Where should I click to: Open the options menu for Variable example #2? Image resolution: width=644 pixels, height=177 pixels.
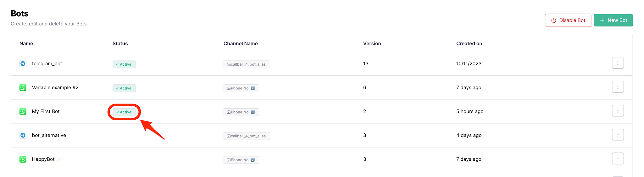coord(618,87)
